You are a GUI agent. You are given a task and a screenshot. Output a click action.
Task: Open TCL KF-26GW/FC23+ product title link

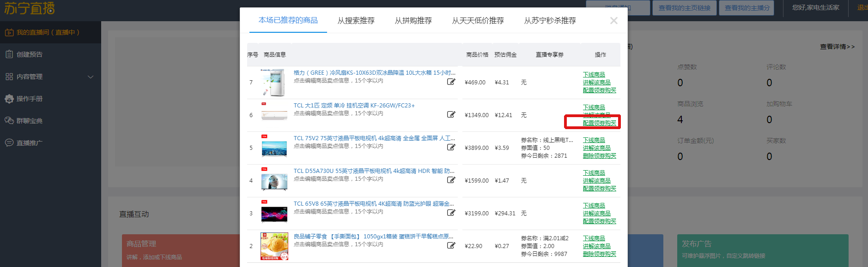pyautogui.click(x=354, y=106)
